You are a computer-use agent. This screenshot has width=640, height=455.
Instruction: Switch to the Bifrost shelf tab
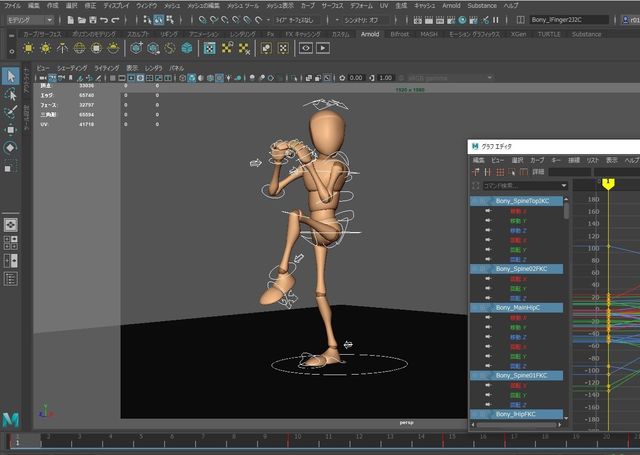pyautogui.click(x=399, y=34)
